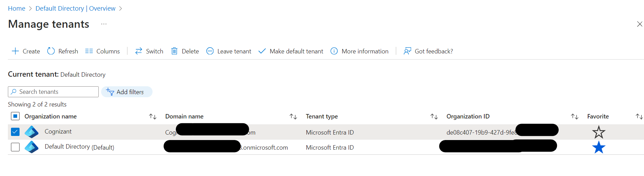Click Cognizant tenant Entra logo icon
This screenshot has height=176, width=644.
(x=32, y=132)
